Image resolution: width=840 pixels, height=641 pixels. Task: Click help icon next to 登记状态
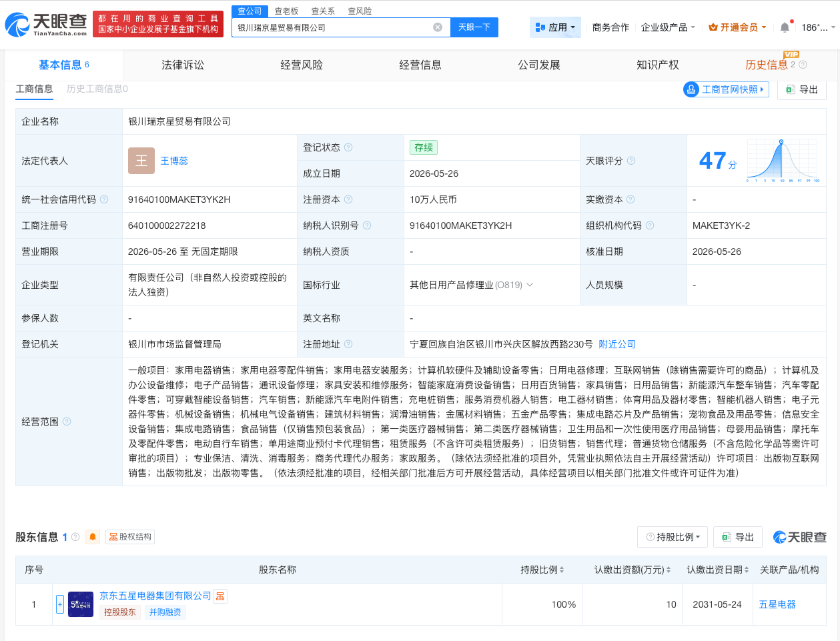click(348, 147)
